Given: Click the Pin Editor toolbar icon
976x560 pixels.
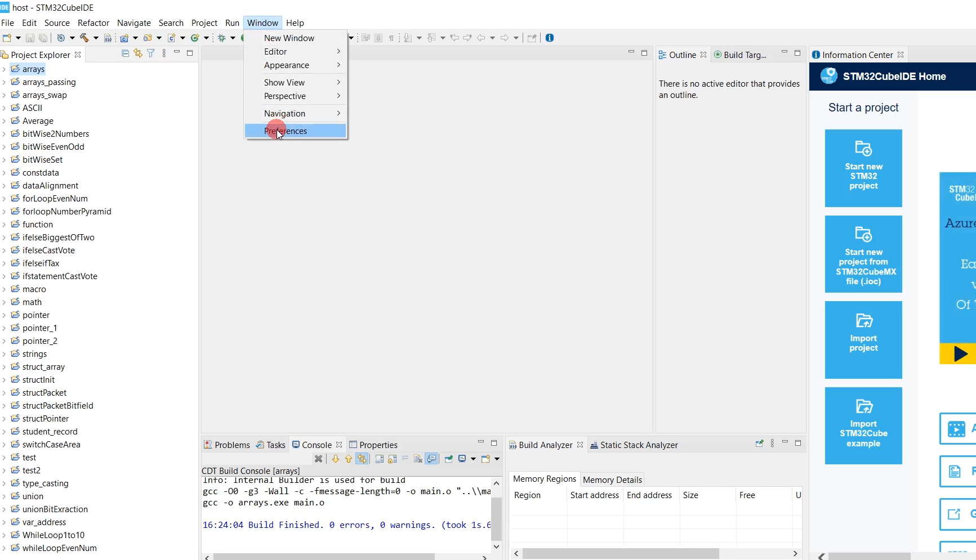Looking at the screenshot, I should 532,38.
